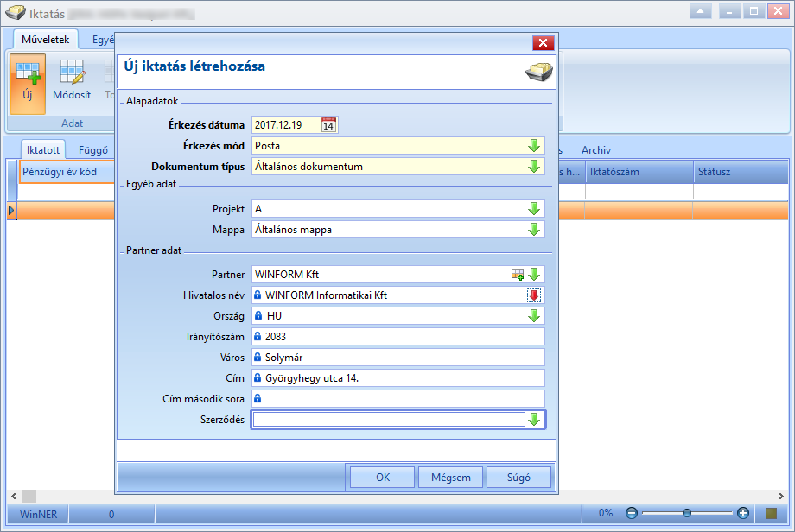The height and width of the screenshot is (532, 795).
Task: Click into the Szerződés input field
Action: click(x=389, y=420)
